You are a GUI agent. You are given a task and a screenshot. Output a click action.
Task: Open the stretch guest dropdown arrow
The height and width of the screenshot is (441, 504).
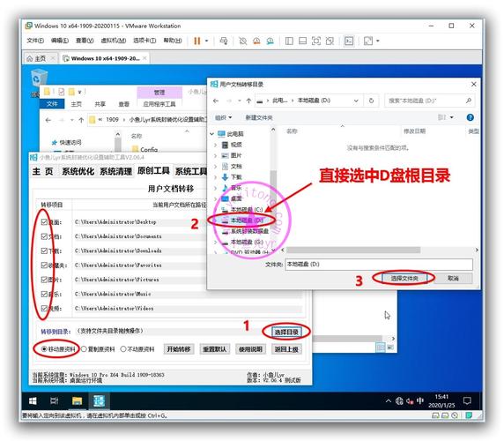click(378, 41)
